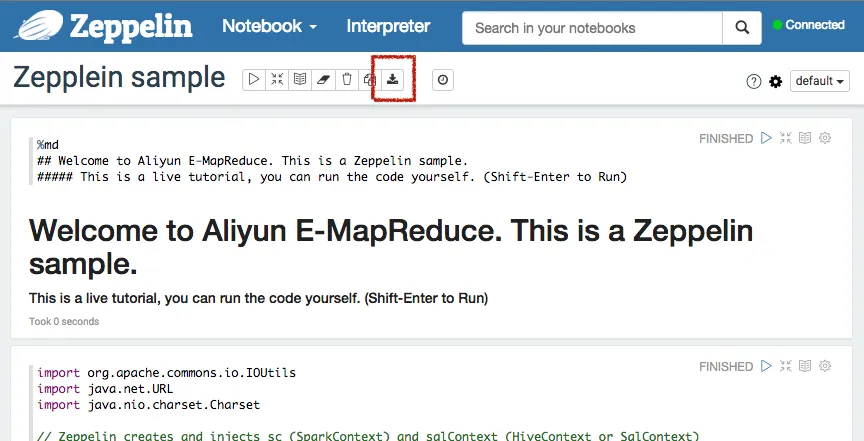Clone the notebook
Viewport: 864px width, 441px height.
tap(369, 80)
